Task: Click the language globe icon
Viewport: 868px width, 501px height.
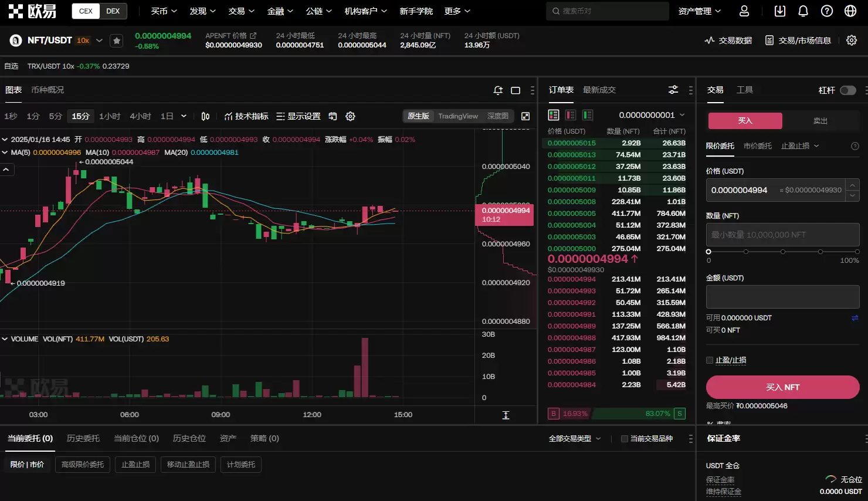Action: tap(850, 11)
